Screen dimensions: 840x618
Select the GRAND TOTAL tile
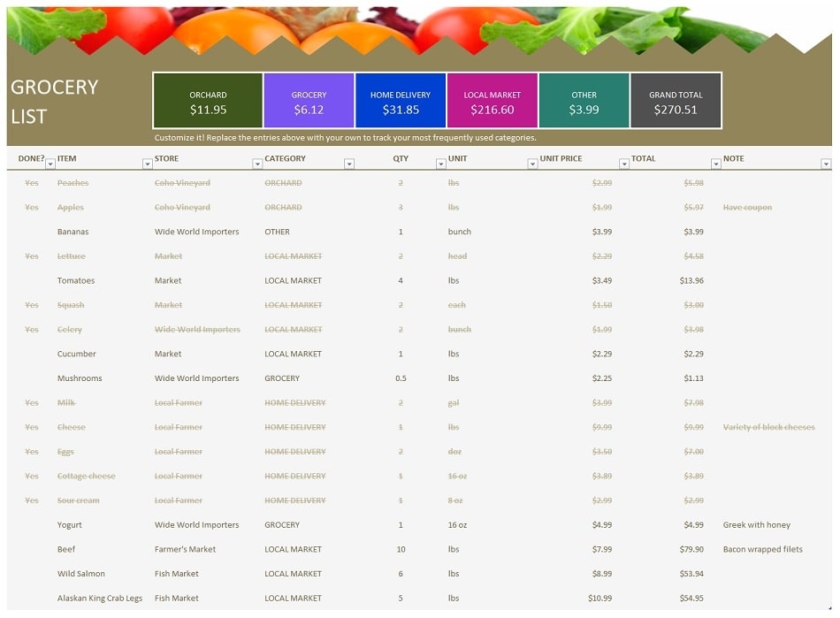click(x=676, y=100)
